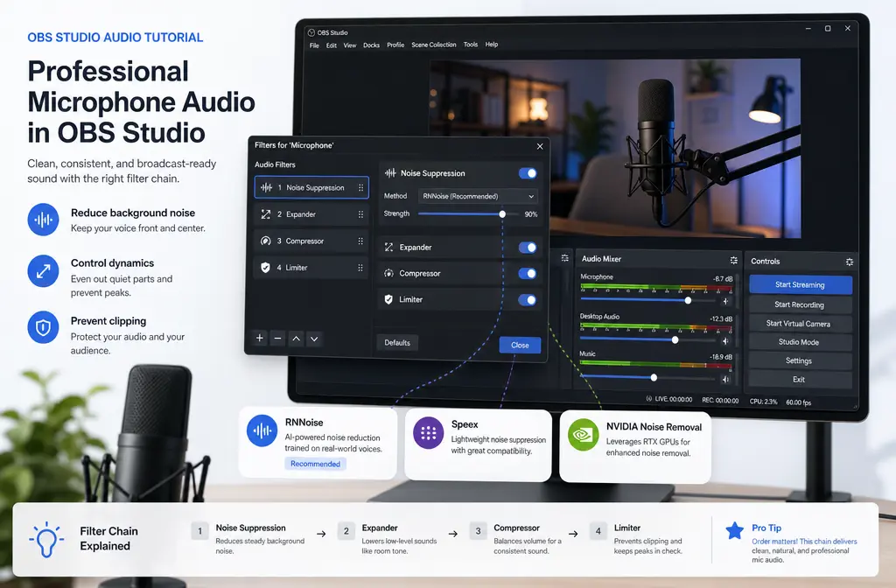
Task: Click the Recommended badge on RNNoise card
Action: [x=315, y=464]
